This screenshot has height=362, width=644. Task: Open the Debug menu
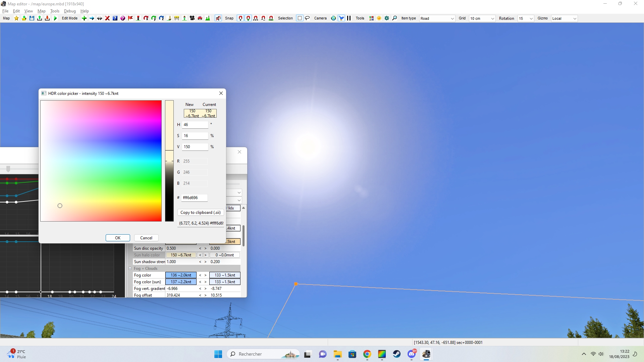tap(70, 11)
